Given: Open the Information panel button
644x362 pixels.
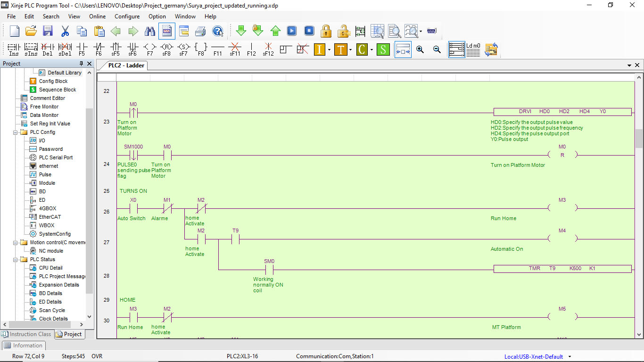Looking at the screenshot, I should 23,346.
